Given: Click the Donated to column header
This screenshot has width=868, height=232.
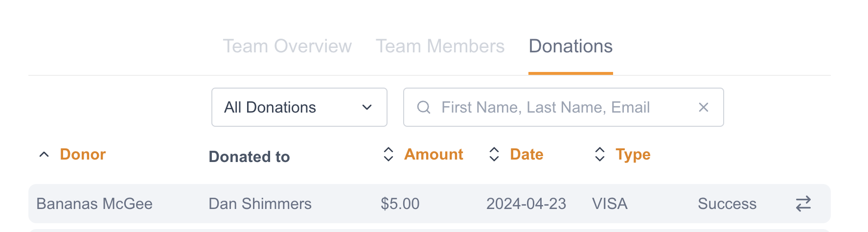Looking at the screenshot, I should [249, 157].
